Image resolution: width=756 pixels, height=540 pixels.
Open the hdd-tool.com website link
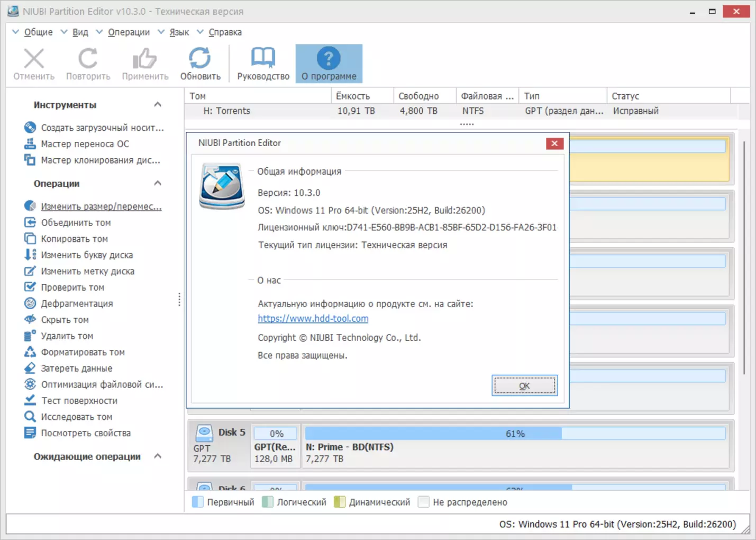[313, 319]
